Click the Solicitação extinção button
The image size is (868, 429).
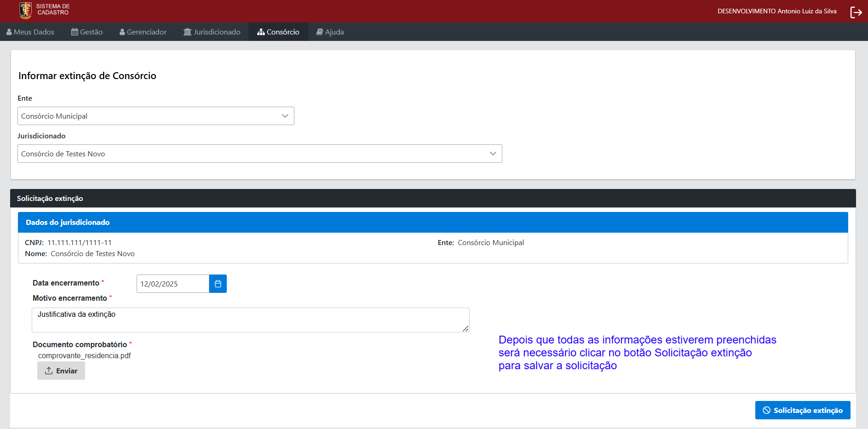[803, 410]
